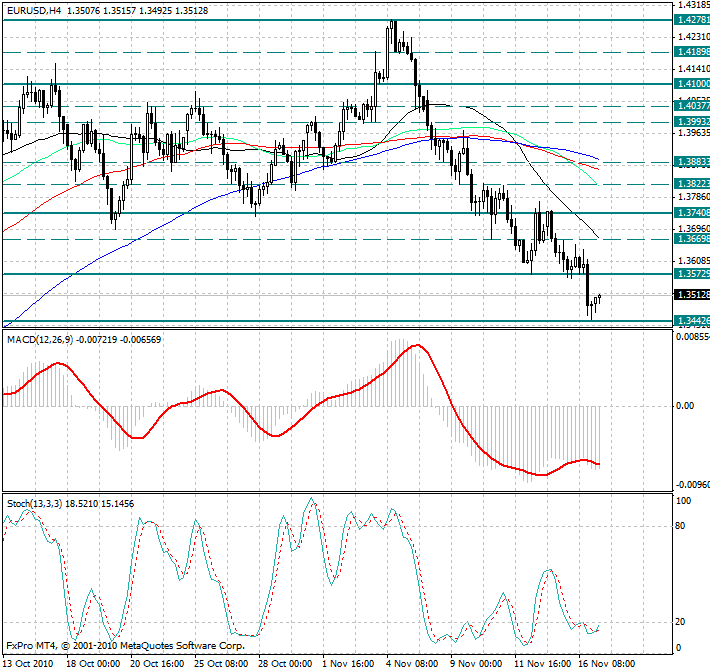Click the 16 Nov 08:00 time label
Image resolution: width=710 pixels, height=671 pixels.
click(603, 662)
